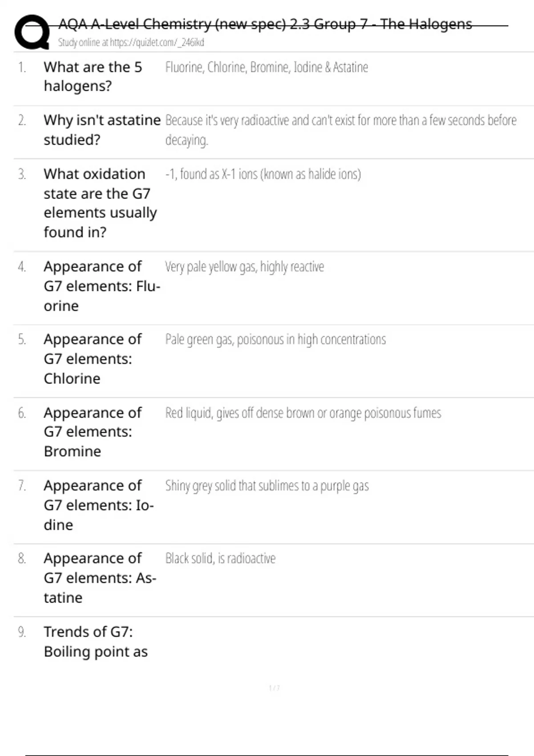Click the answer about astatine being very radioactive
The image size is (534, 756).
[340, 129]
